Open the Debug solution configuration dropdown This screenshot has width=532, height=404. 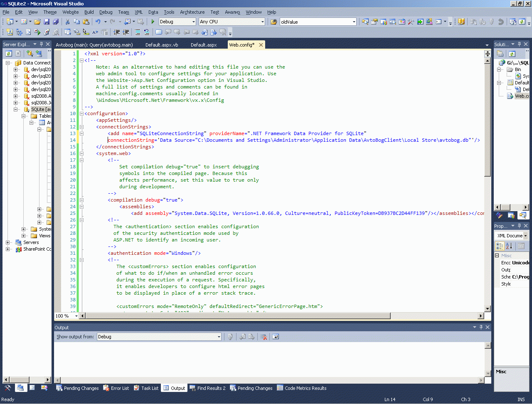click(x=193, y=22)
